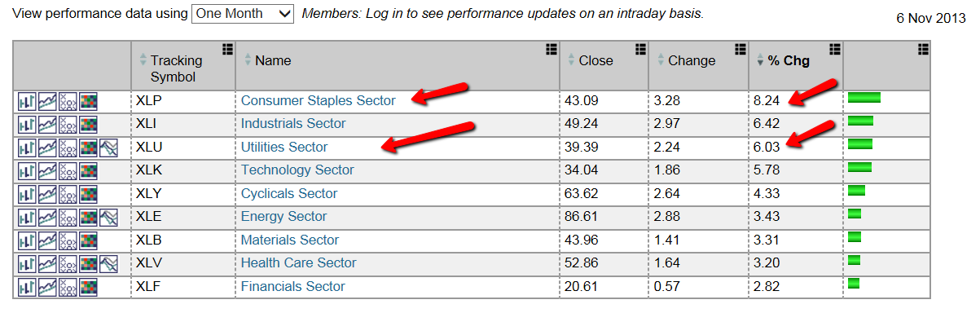Open the fifth chart icon in XLE row

coord(108,218)
